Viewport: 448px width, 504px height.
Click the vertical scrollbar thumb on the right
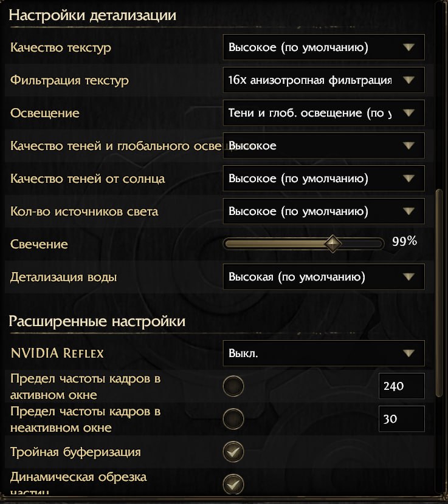(x=439, y=293)
